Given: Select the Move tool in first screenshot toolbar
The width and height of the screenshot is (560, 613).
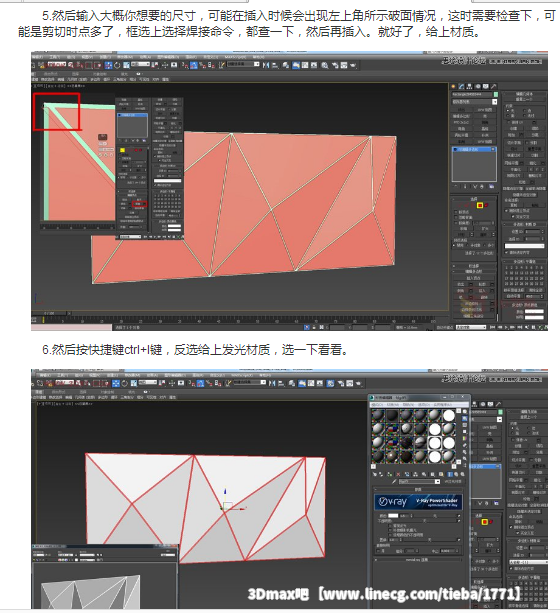Looking at the screenshot, I should click(108, 65).
